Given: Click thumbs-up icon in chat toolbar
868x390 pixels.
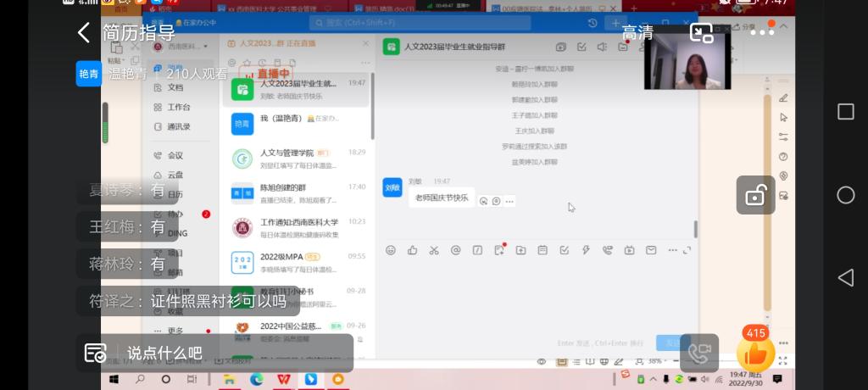Looking at the screenshot, I should 413,250.
